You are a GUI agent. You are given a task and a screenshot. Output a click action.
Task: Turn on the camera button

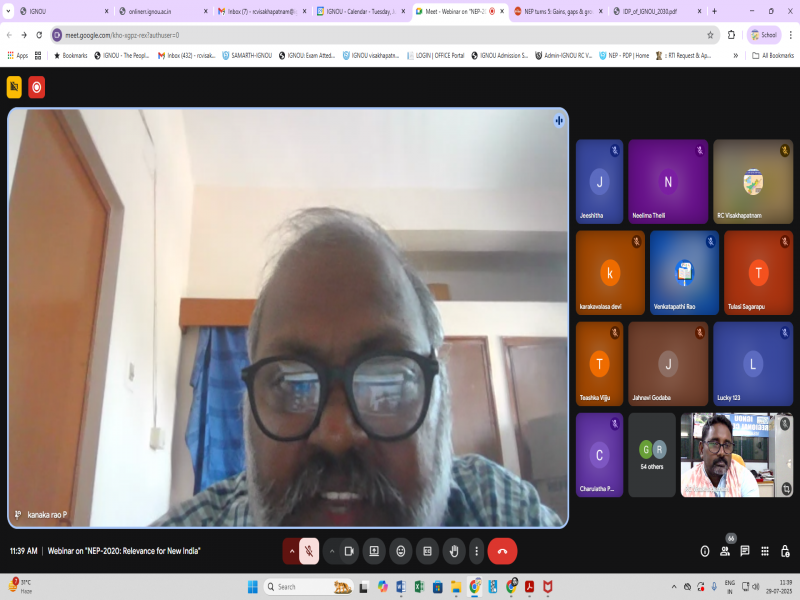349,551
